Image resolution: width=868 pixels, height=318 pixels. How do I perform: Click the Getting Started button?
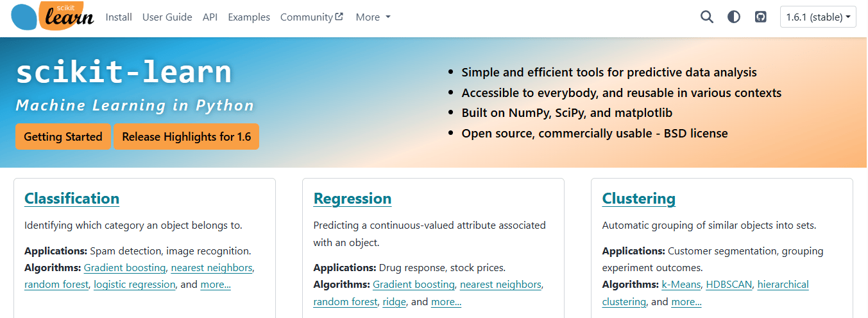(x=63, y=137)
